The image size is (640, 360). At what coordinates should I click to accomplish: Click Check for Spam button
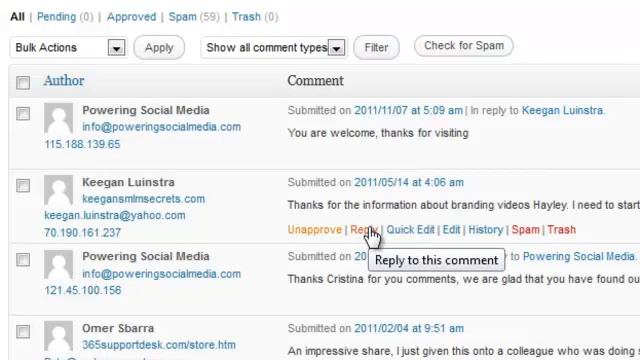coord(464,46)
